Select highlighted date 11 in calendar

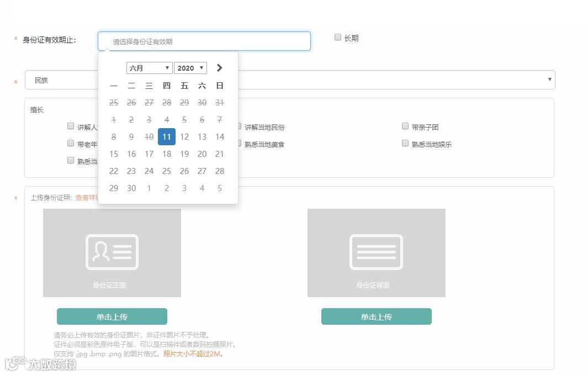point(167,137)
